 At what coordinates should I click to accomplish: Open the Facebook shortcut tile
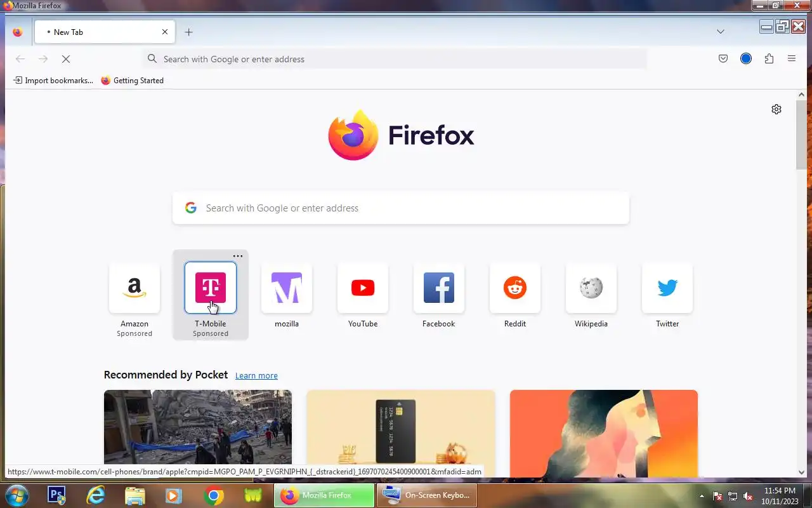[439, 288]
